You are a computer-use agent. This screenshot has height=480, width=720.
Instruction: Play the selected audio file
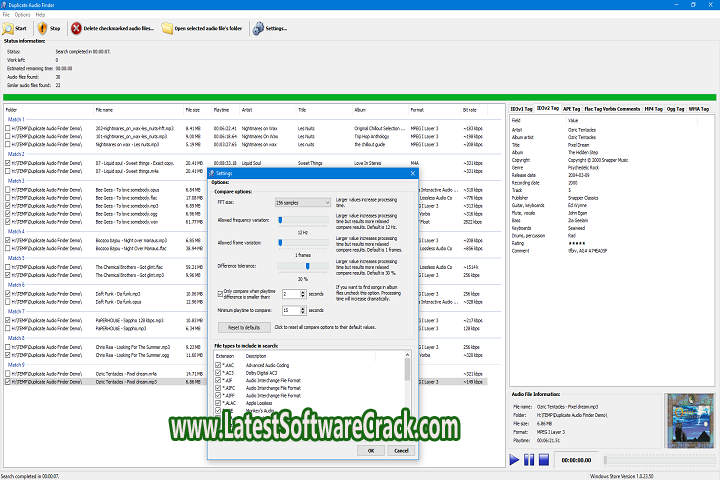[x=515, y=459]
